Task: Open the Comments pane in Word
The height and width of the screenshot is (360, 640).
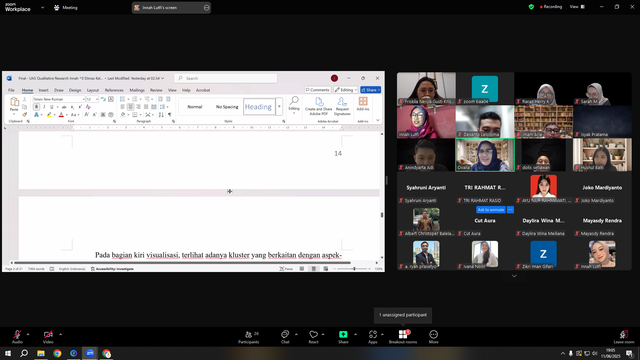Action: [x=317, y=90]
